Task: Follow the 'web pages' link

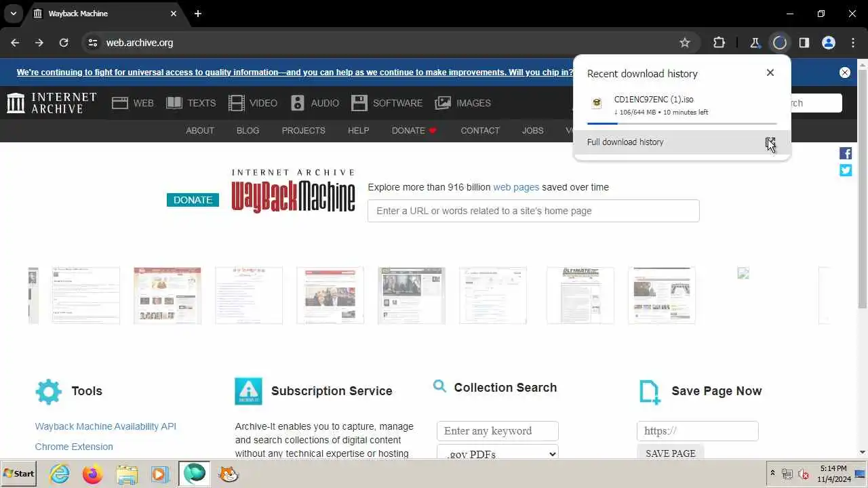Action: tap(516, 187)
